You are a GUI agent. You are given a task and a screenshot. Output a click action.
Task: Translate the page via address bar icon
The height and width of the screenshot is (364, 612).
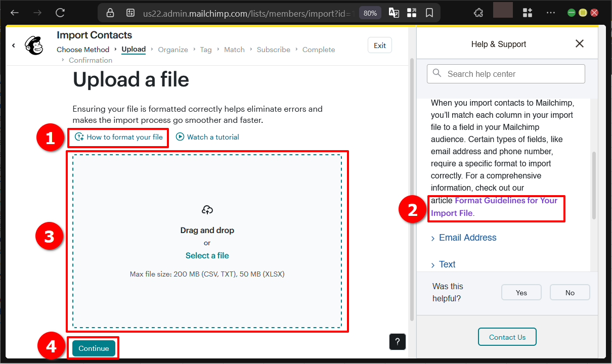point(394,13)
